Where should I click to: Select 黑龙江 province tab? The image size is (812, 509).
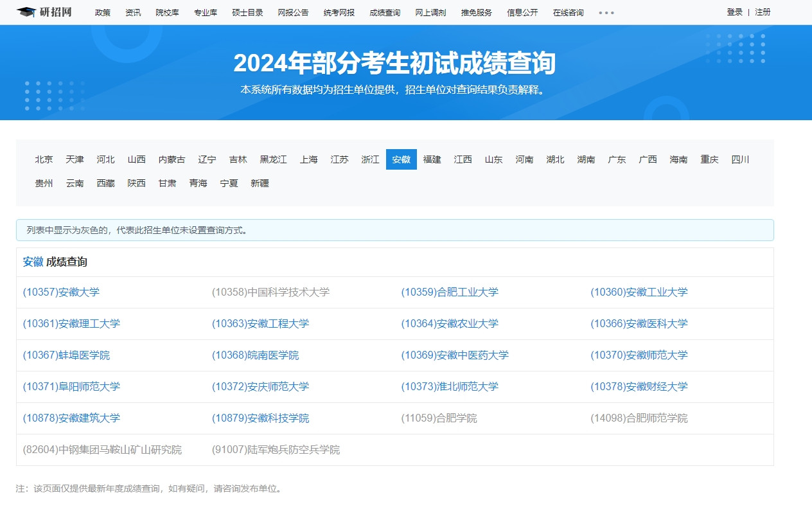274,159
